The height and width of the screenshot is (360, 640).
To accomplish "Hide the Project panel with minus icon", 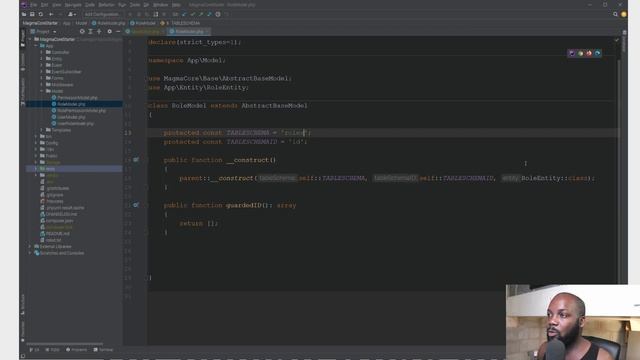I will [x=118, y=31].
